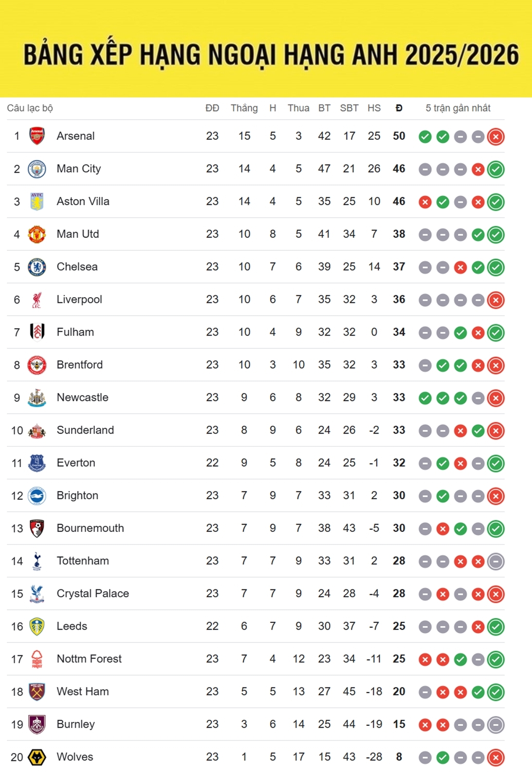Click Arsenal's latest match loss indicator
Screen dimensions: 532x774
pyautogui.click(x=495, y=137)
